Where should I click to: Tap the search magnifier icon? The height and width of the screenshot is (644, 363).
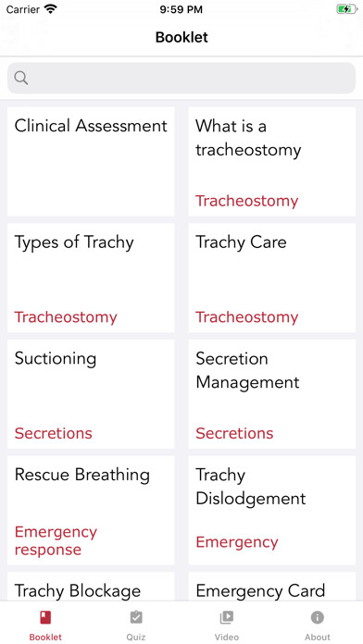coord(21,78)
